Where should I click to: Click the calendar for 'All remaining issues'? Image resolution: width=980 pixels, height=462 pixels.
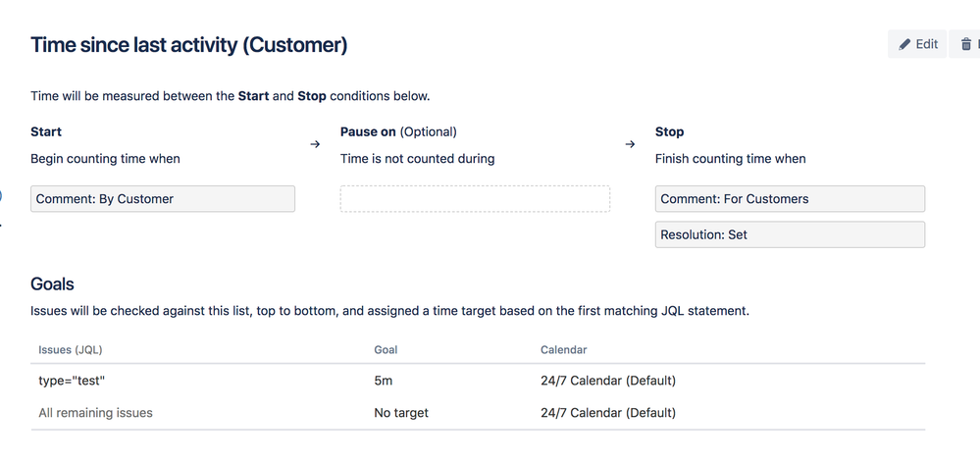pos(608,413)
